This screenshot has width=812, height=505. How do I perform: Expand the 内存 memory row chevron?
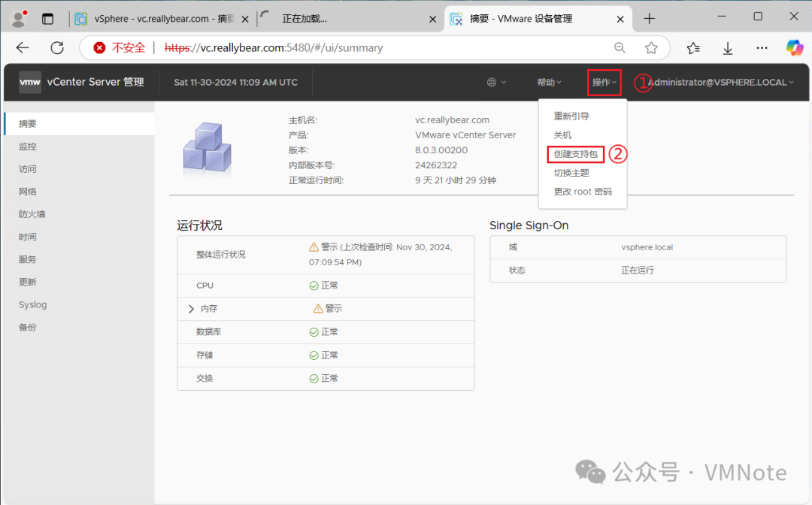click(x=191, y=309)
